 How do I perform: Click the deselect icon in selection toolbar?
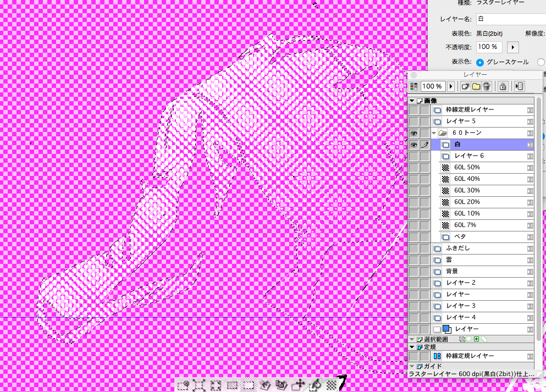[x=183, y=385]
